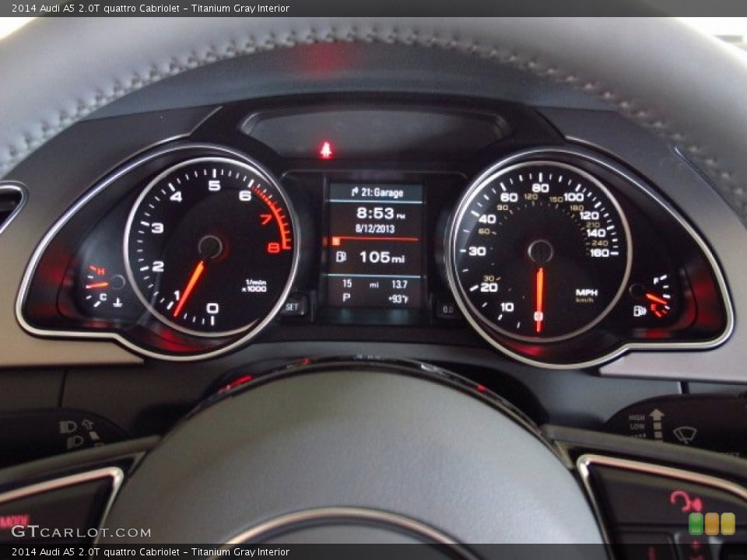Click the fuel pump icon beside 105 mi
This screenshot has width=747, height=560.
pos(341,257)
